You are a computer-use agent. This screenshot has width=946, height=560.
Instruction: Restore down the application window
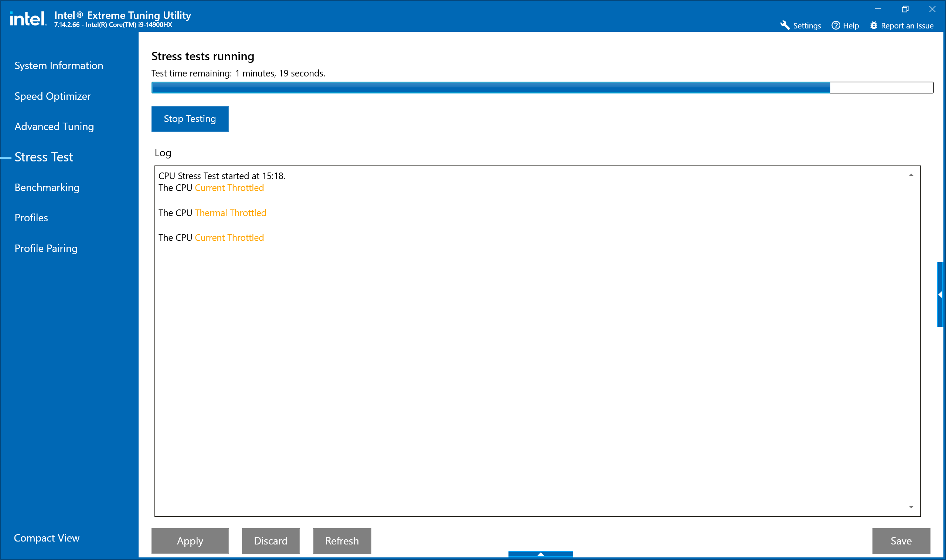click(x=905, y=9)
